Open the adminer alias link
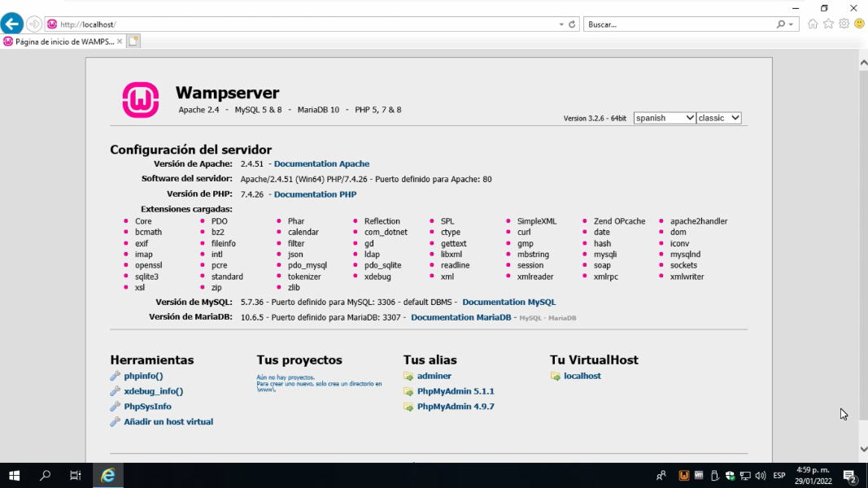Screen dimensions: 868x488 click(434, 376)
